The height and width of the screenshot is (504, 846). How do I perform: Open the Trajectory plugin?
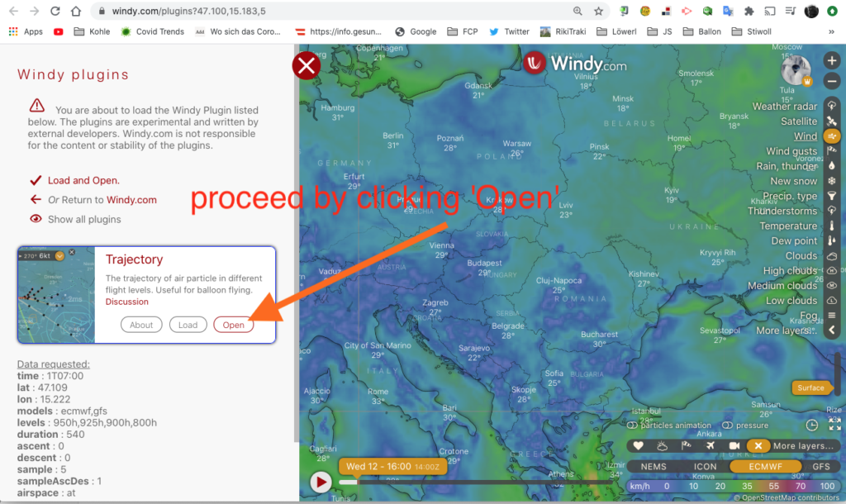[233, 325]
